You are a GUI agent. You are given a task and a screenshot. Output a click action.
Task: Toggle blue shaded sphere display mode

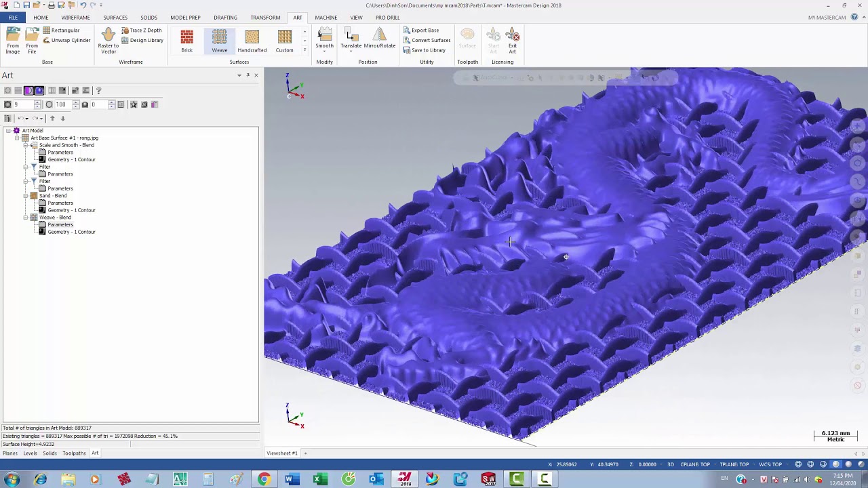pyautogui.click(x=39, y=90)
